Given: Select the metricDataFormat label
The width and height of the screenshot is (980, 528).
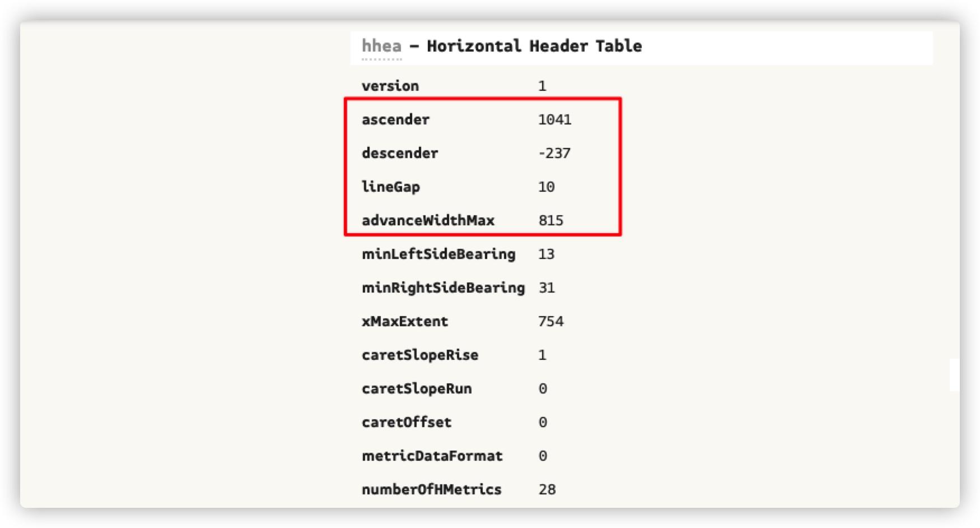Looking at the screenshot, I should tap(432, 456).
